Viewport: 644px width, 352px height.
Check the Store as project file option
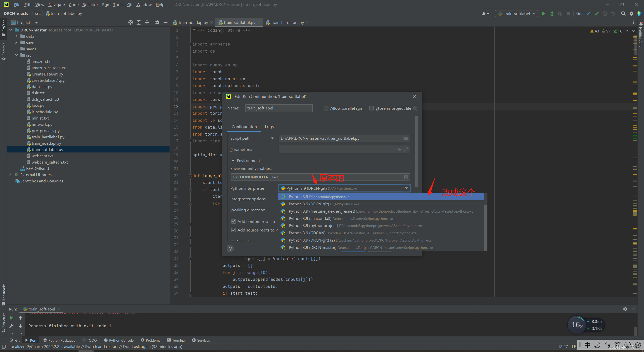pyautogui.click(x=371, y=108)
